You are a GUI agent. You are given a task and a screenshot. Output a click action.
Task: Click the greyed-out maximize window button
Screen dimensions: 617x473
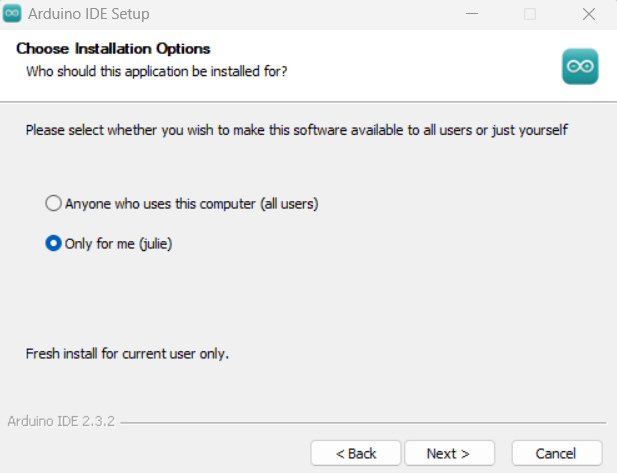(x=530, y=14)
